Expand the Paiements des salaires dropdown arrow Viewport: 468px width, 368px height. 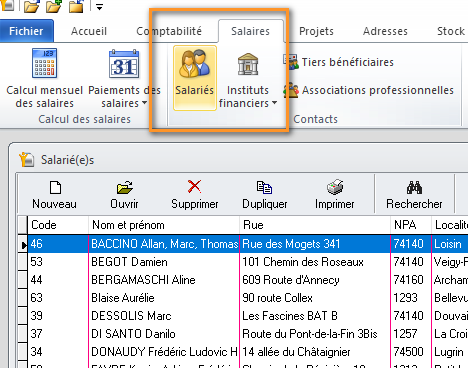pos(144,103)
